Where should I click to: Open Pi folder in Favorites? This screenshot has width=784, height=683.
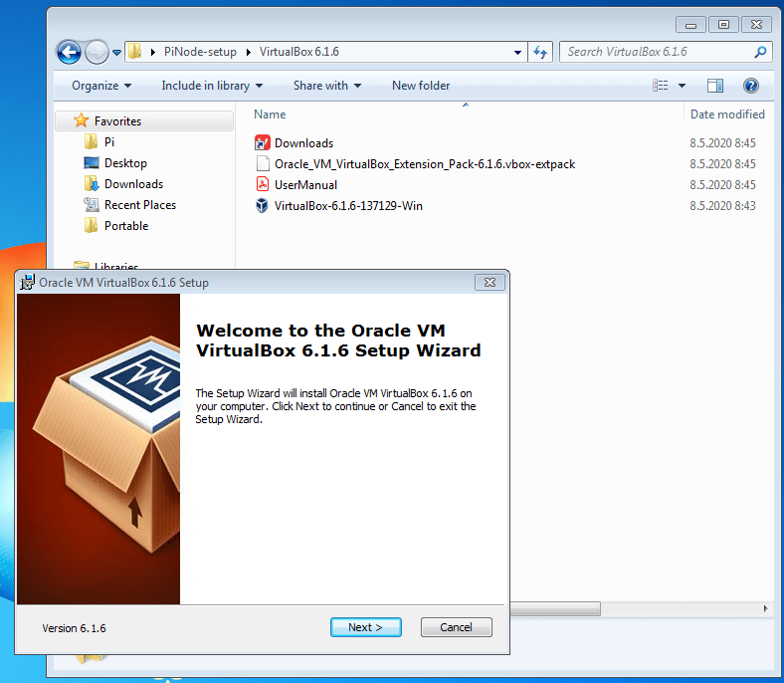tap(109, 142)
